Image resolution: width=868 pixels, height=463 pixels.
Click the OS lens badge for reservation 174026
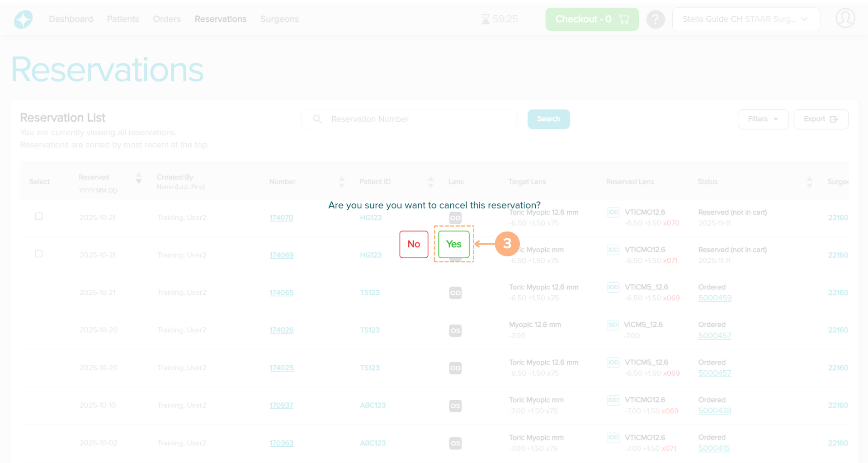click(x=455, y=331)
